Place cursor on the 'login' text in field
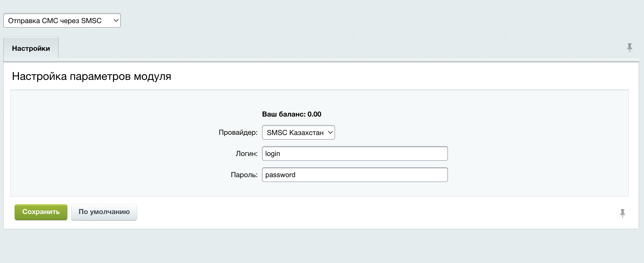This screenshot has height=263, width=644. (x=273, y=154)
